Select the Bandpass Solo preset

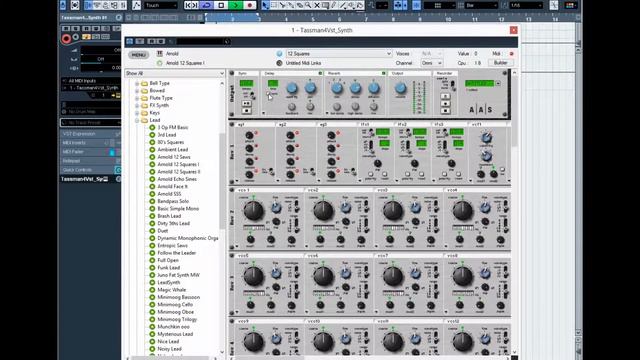point(173,201)
